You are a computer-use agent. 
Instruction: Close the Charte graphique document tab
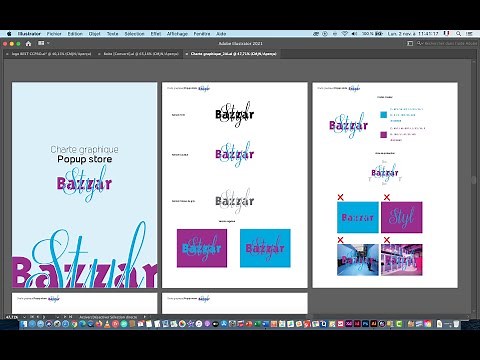click(x=187, y=54)
